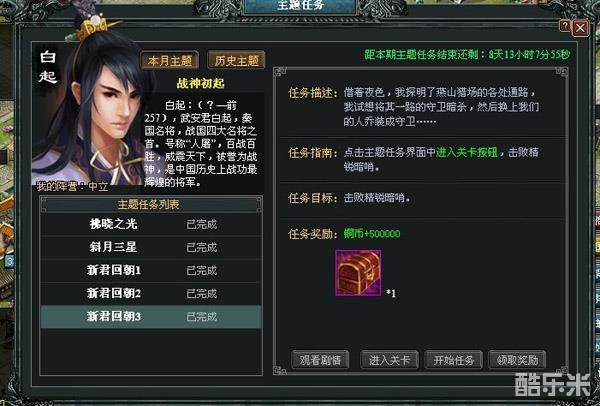Select the 新君回朝2 quest
Screen dimensions: 600x406
(x=152, y=293)
